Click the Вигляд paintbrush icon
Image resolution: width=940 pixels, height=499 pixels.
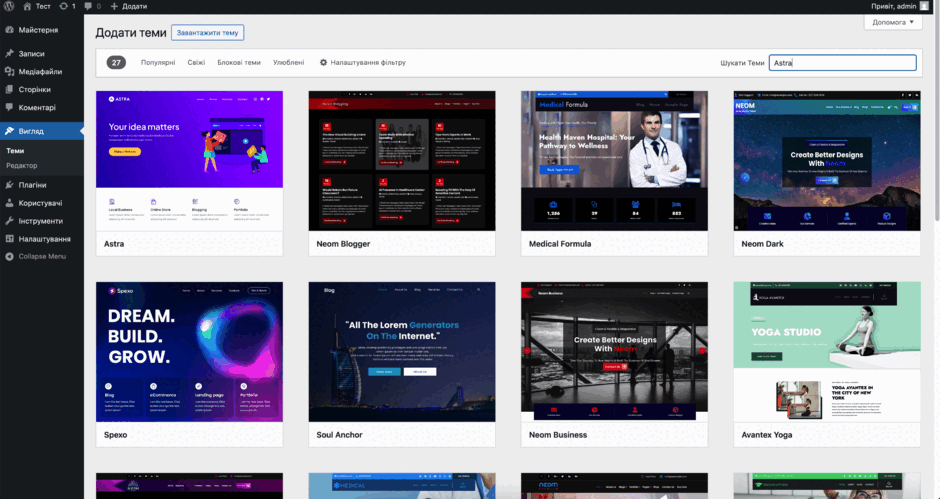[x=9, y=131]
